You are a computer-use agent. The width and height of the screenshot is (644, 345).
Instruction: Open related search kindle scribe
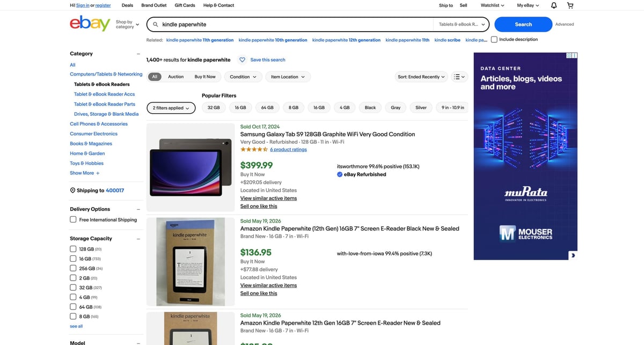click(448, 40)
